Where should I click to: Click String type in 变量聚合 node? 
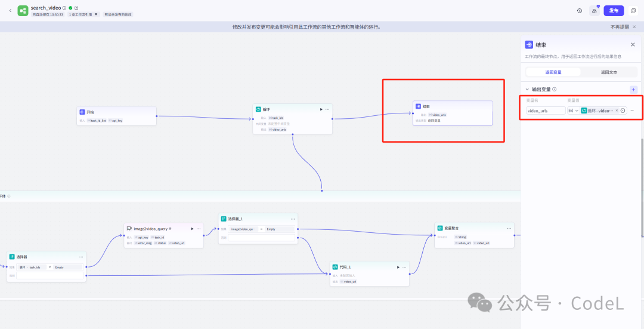pos(460,237)
